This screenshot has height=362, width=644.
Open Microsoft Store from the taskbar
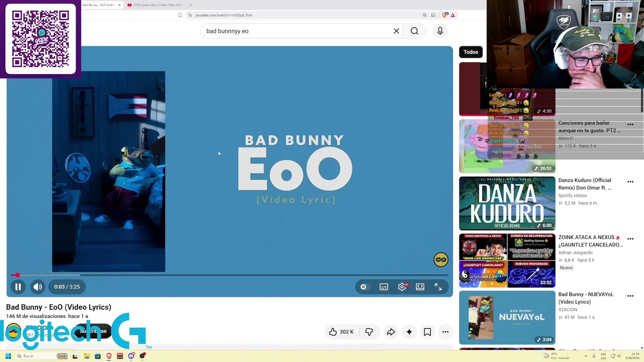(98, 356)
